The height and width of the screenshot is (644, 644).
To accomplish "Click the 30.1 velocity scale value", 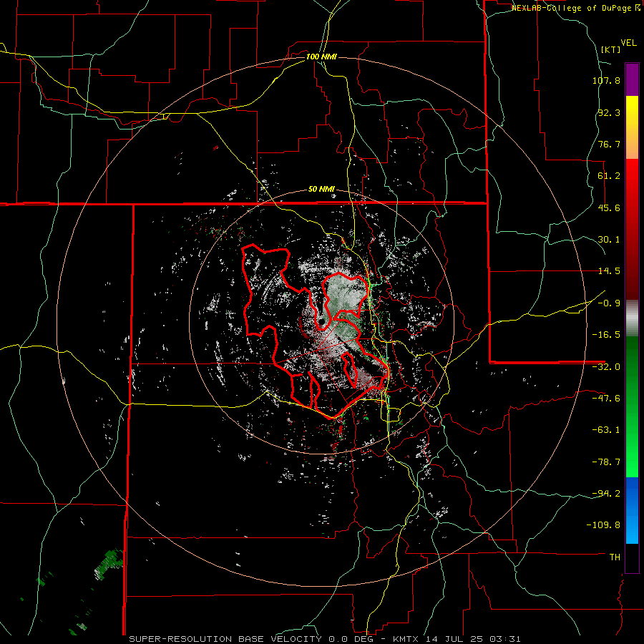I will point(609,240).
